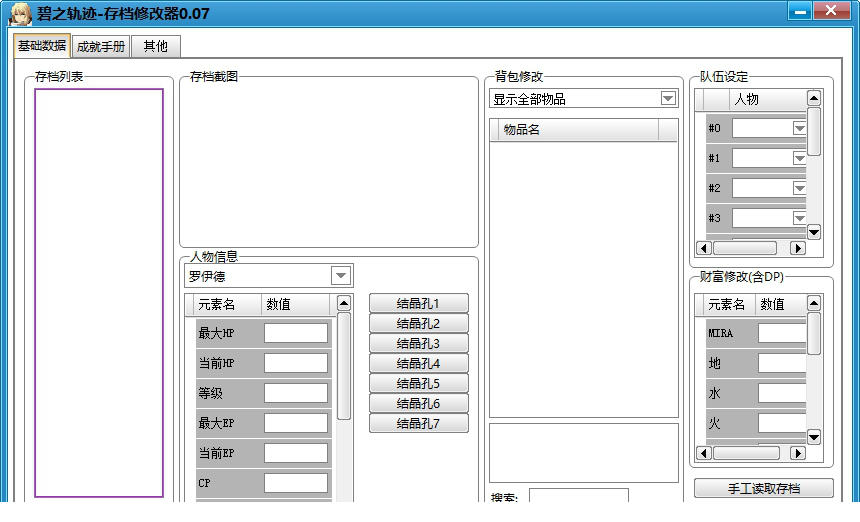Focus the 最大EP value field
The image size is (860, 522).
point(296,423)
